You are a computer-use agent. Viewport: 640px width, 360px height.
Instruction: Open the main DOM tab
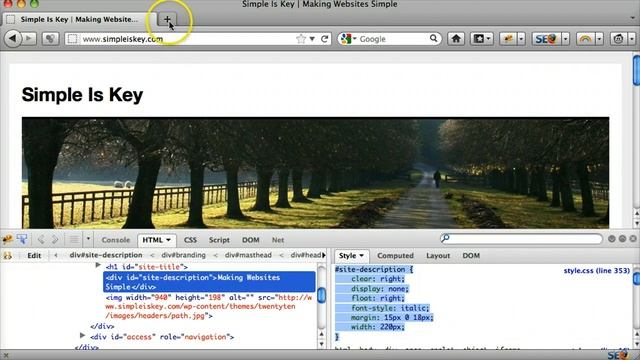251,240
